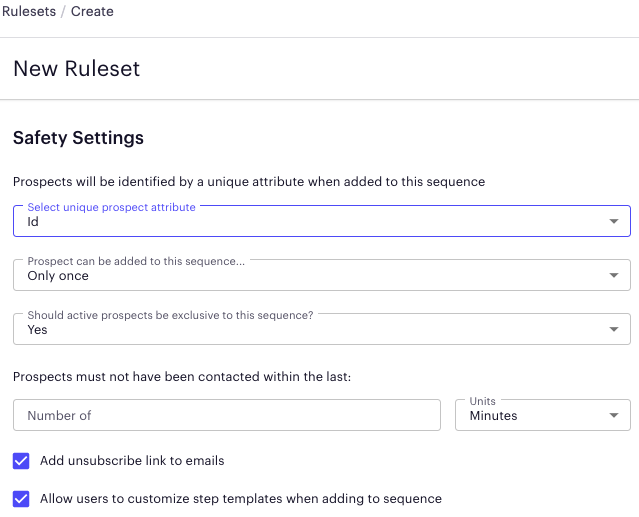Screen dimensions: 639x517
Task: Click the selected 'Only once' value
Action: [58, 276]
